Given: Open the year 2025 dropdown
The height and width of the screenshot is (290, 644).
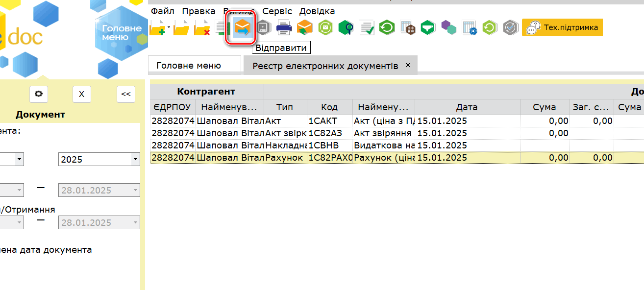Looking at the screenshot, I should point(135,159).
